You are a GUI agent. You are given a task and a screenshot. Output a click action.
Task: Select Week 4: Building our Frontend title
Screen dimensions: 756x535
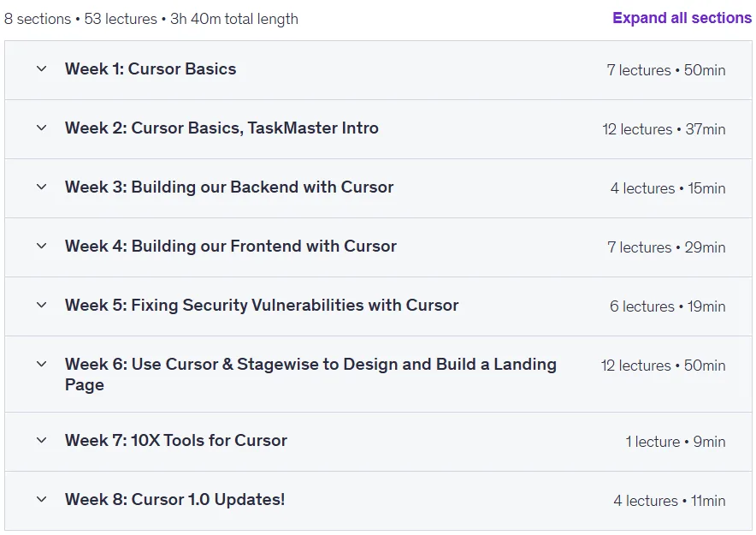(x=230, y=246)
